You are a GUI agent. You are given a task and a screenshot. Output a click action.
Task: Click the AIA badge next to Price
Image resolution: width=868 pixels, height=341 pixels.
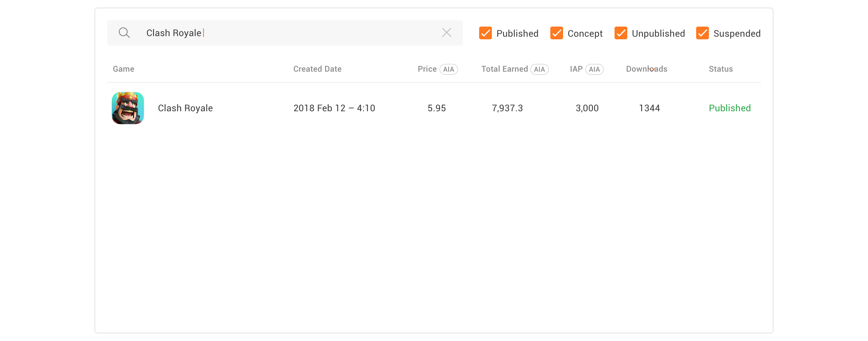448,69
